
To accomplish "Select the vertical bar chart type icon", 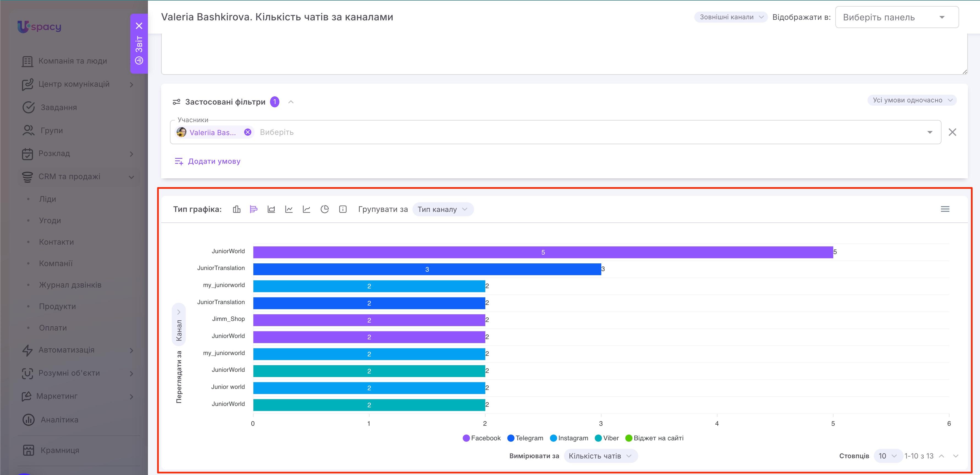I will point(237,209).
